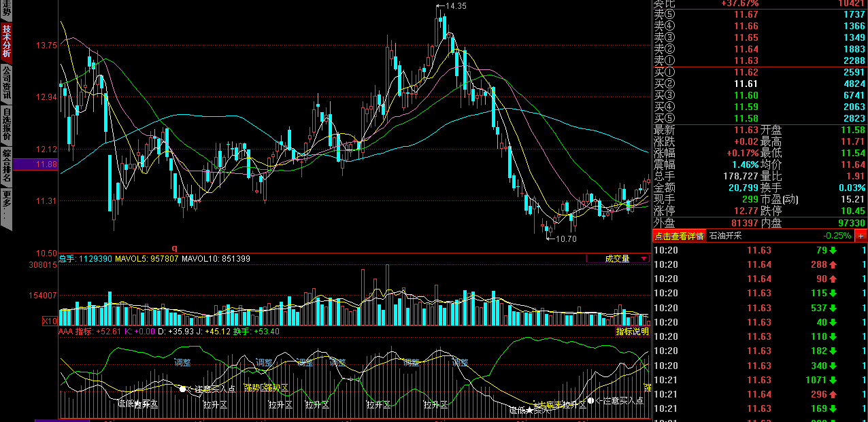Click the 买⑤ price 11.58

[746, 118]
